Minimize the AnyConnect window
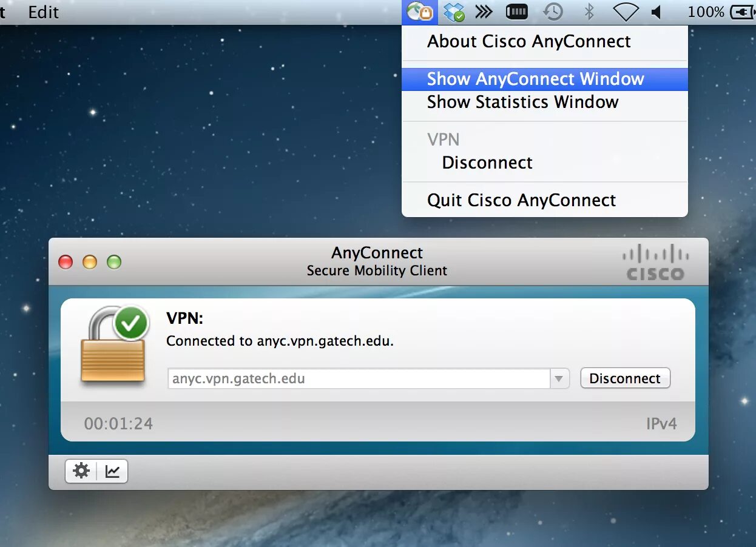This screenshot has height=547, width=756. pyautogui.click(x=90, y=262)
